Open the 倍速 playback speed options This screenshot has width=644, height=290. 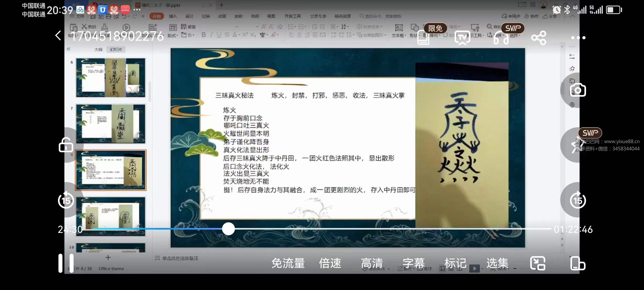click(330, 263)
